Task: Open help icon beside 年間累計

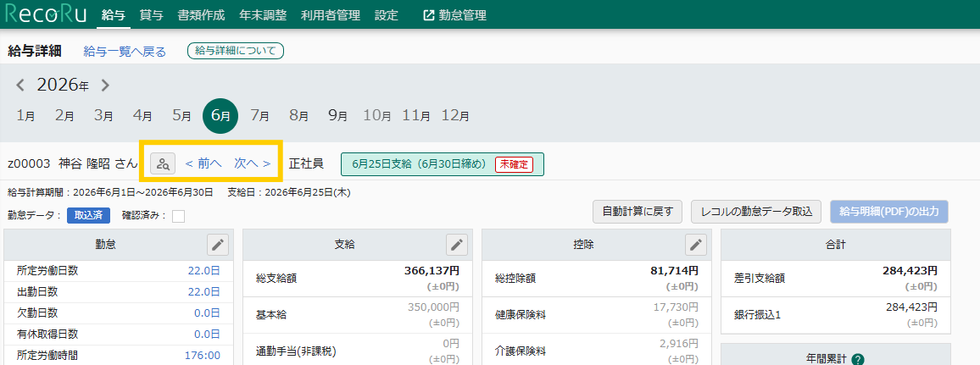Action: (858, 359)
